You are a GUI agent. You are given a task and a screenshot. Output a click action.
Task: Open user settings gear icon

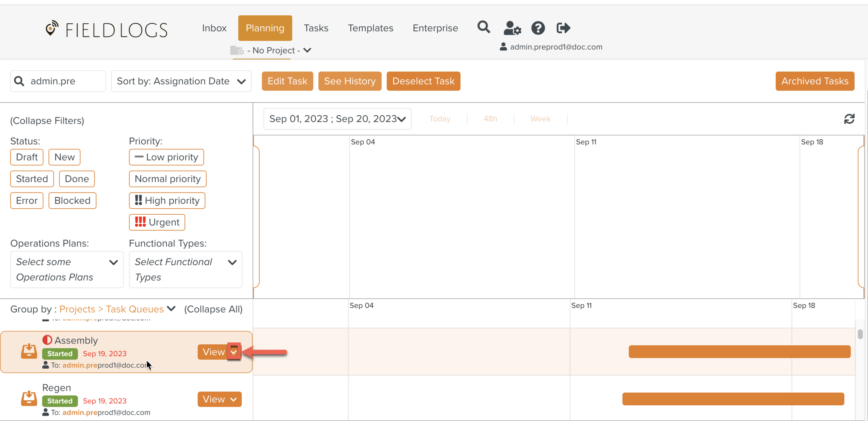512,28
